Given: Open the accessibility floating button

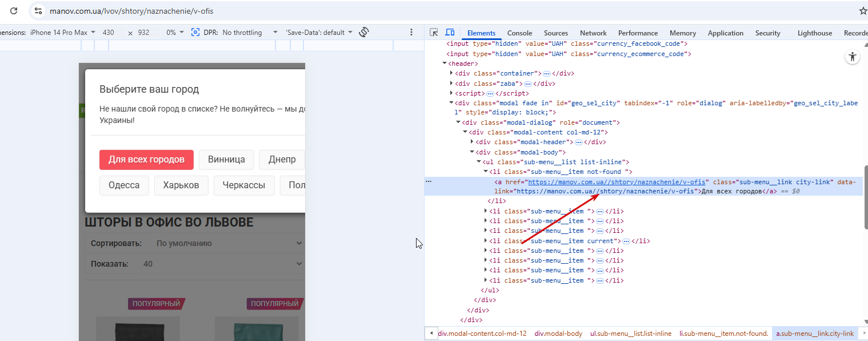Looking at the screenshot, I should click(853, 57).
